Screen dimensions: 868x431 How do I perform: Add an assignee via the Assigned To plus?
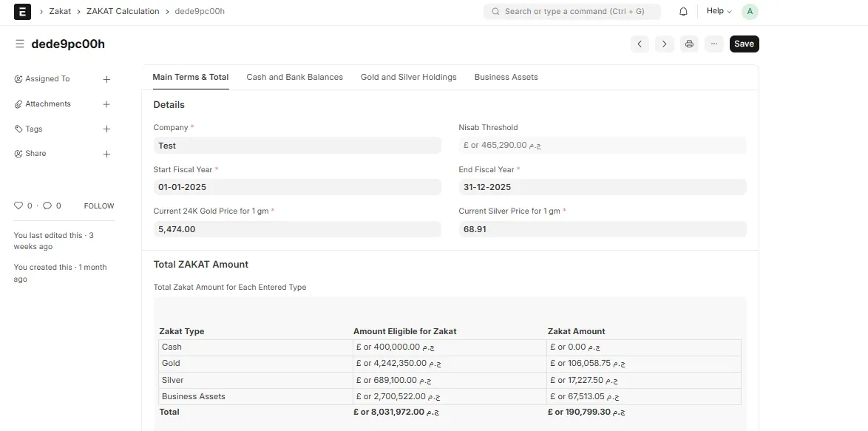click(x=106, y=78)
